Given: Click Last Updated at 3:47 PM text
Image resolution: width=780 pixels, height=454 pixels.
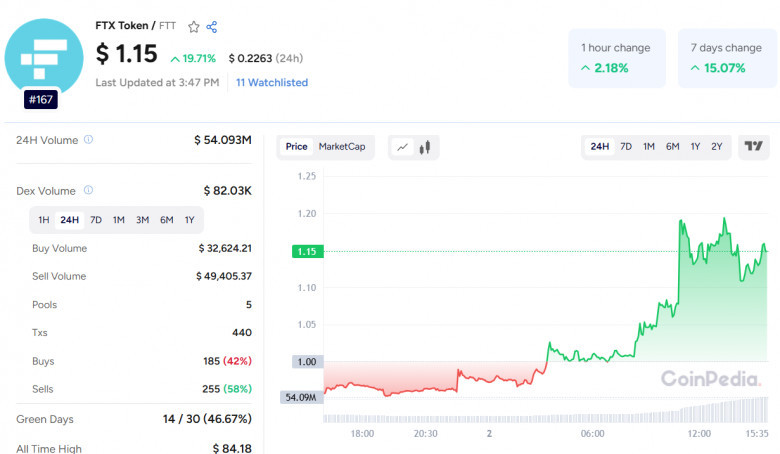Looking at the screenshot, I should pyautogui.click(x=157, y=83).
